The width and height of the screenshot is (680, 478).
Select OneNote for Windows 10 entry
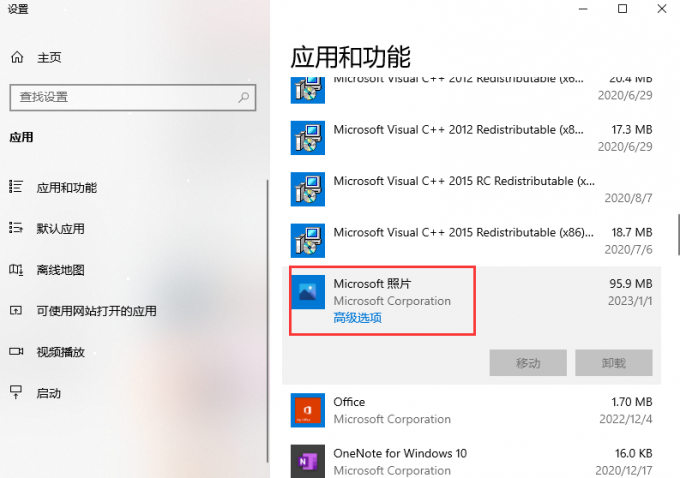click(x=471, y=461)
